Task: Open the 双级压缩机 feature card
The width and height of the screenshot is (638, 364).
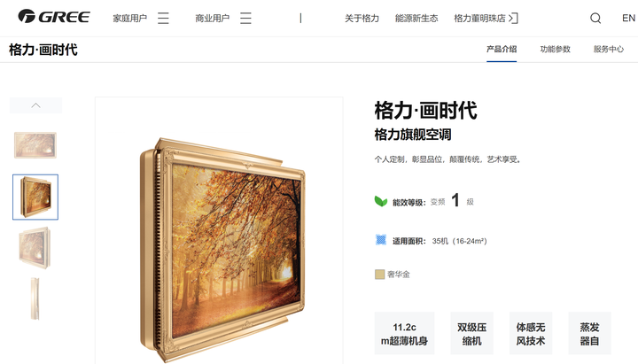Action: [x=472, y=334]
